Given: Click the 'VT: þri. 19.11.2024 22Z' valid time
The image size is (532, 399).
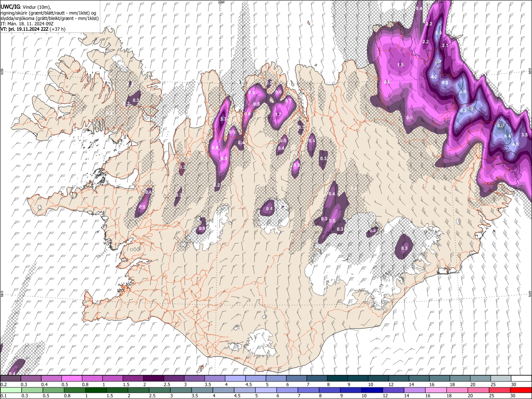Looking at the screenshot, I should click(x=24, y=29).
